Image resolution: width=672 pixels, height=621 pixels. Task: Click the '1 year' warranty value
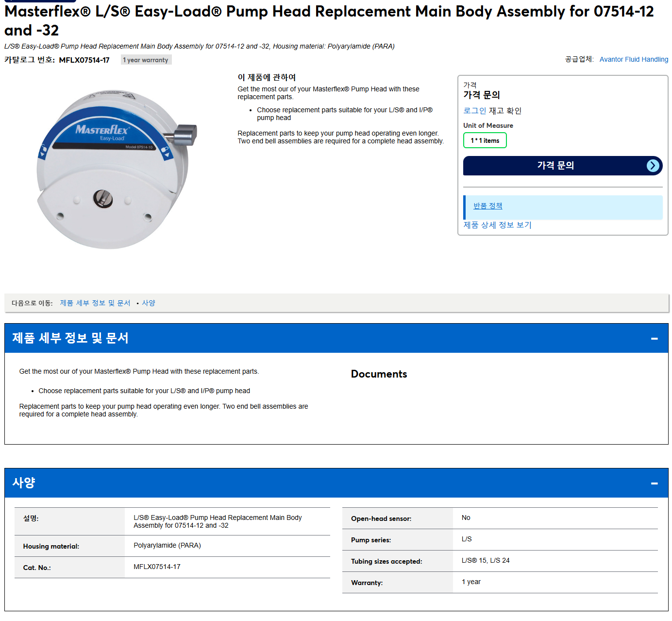click(471, 582)
